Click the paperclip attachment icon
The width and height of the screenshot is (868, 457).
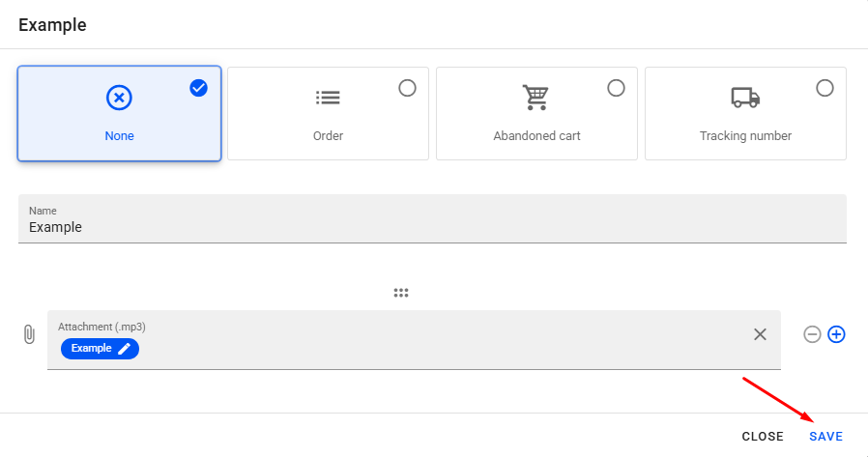tap(29, 334)
